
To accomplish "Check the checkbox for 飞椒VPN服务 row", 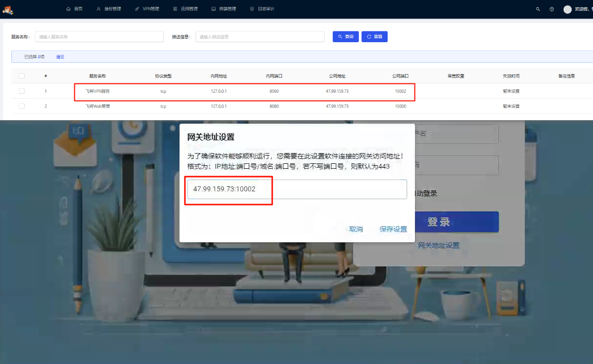I will 21,91.
